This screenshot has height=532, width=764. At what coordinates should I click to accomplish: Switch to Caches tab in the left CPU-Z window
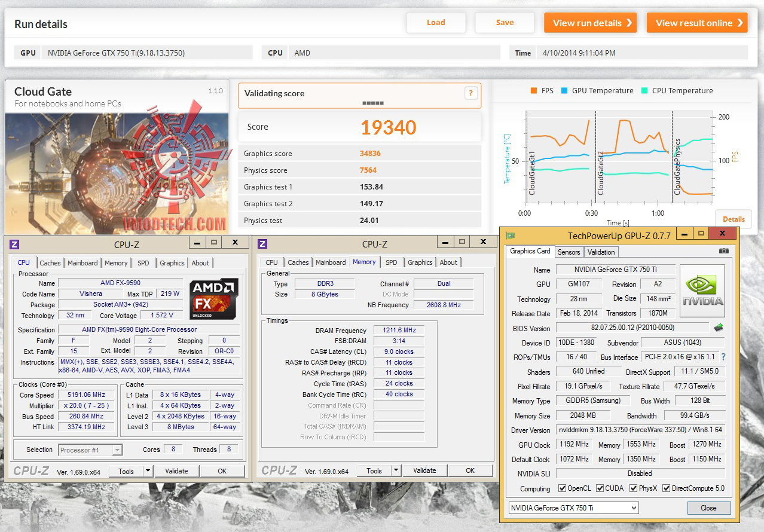[50, 263]
